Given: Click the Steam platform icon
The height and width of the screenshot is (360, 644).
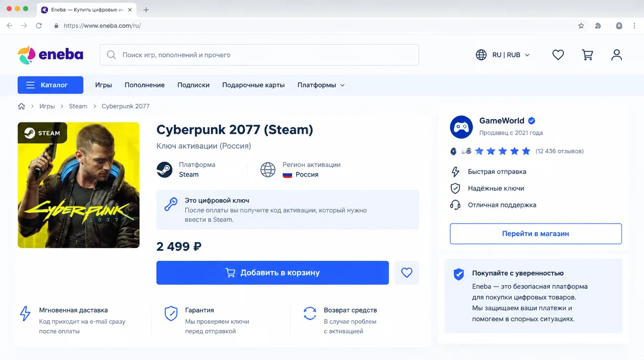Looking at the screenshot, I should click(x=164, y=169).
